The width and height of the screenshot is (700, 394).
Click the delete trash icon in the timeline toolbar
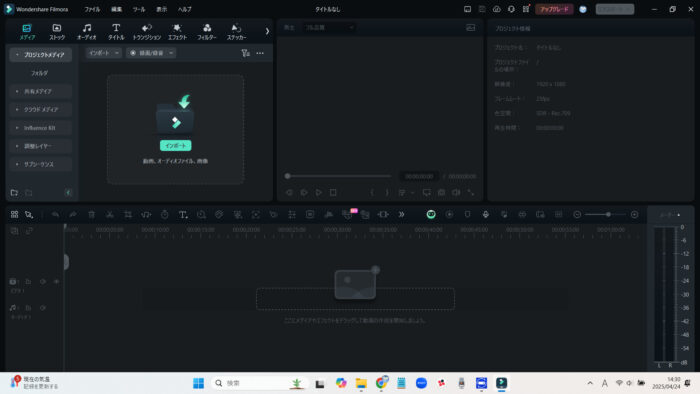coord(92,215)
